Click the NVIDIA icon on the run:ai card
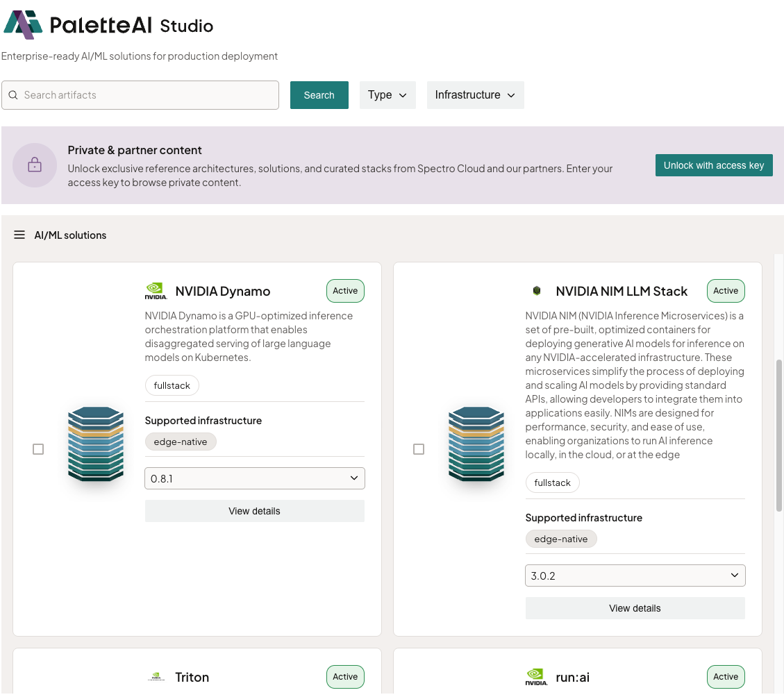Image resolution: width=784 pixels, height=697 pixels. pyautogui.click(x=536, y=676)
